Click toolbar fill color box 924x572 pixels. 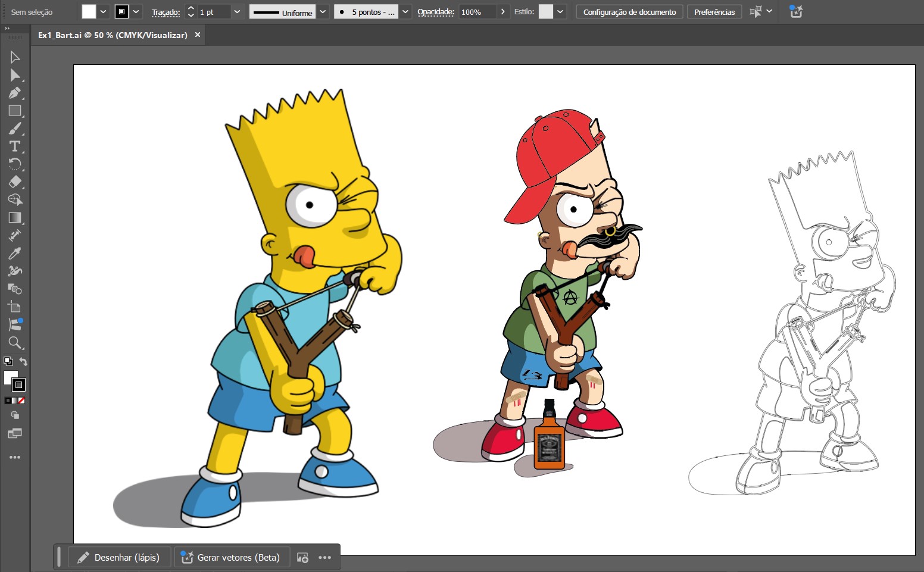pyautogui.click(x=10, y=377)
